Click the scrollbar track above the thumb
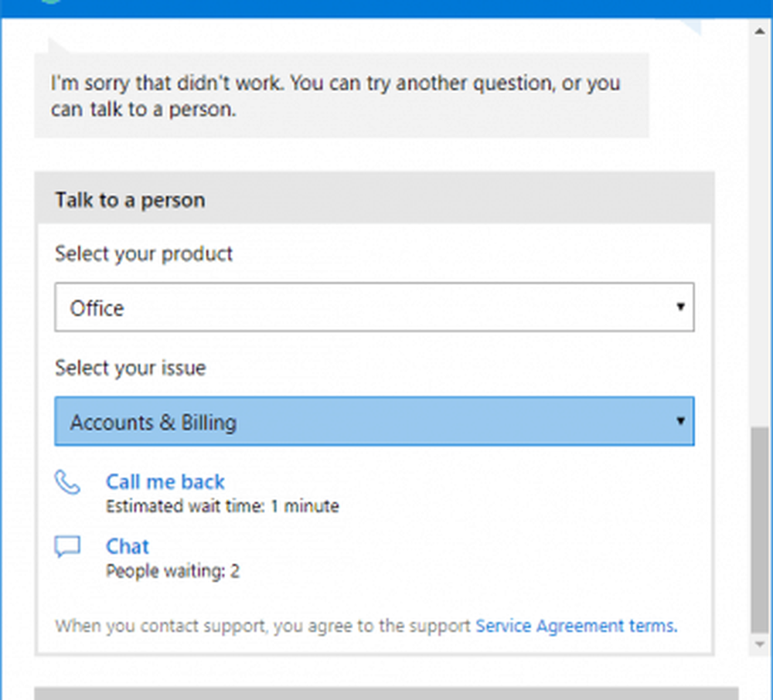This screenshot has width=773, height=700. pyautogui.click(x=760, y=232)
